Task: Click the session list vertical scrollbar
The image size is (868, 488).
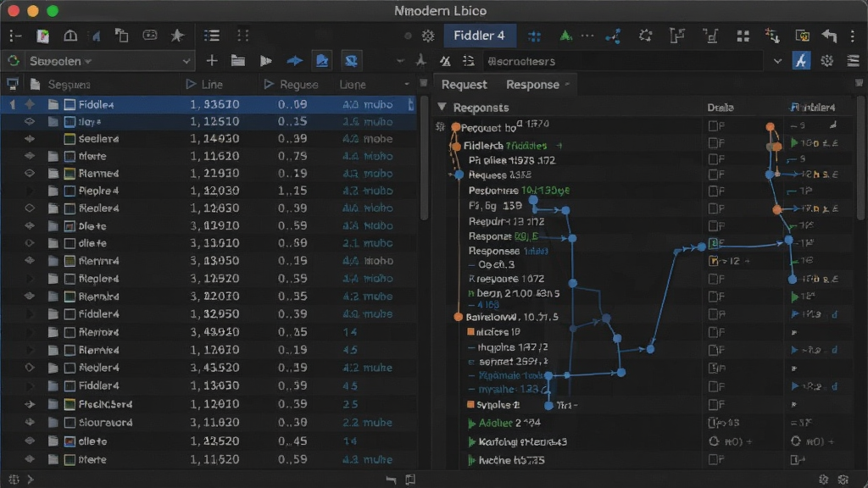Action: tap(424, 160)
